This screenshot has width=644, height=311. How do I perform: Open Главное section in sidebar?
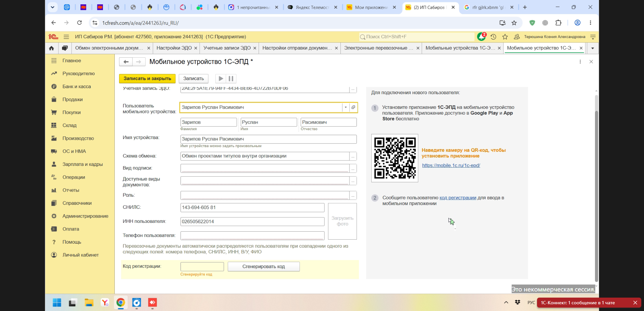[x=80, y=61]
